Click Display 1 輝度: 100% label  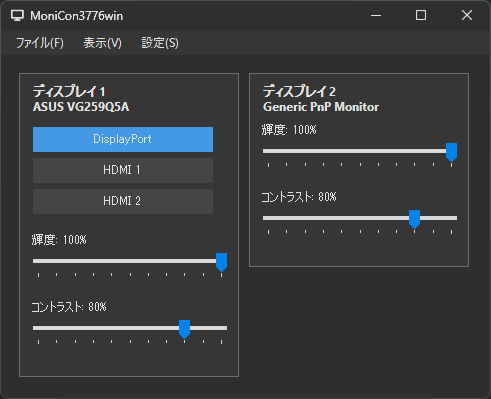[x=59, y=240]
